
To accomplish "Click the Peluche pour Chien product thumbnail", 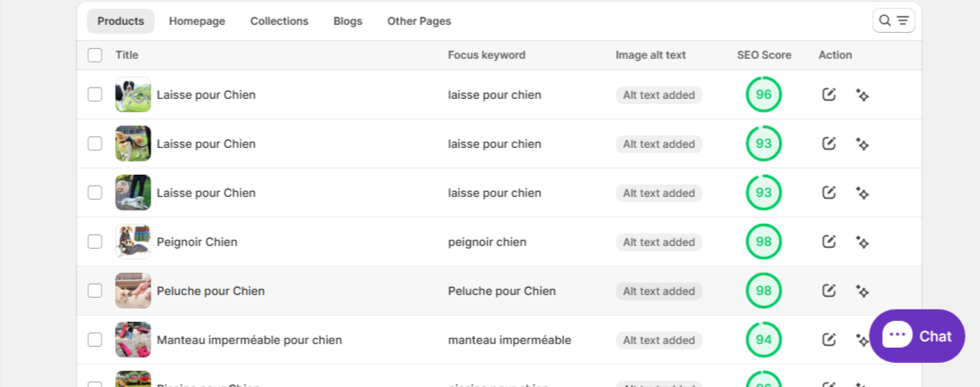I will [133, 291].
